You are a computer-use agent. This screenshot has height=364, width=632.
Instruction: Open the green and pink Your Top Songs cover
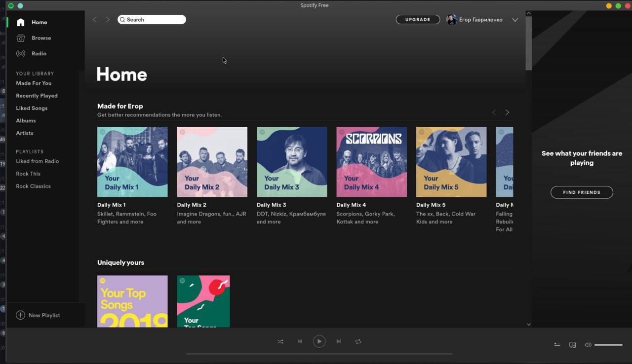pos(203,301)
